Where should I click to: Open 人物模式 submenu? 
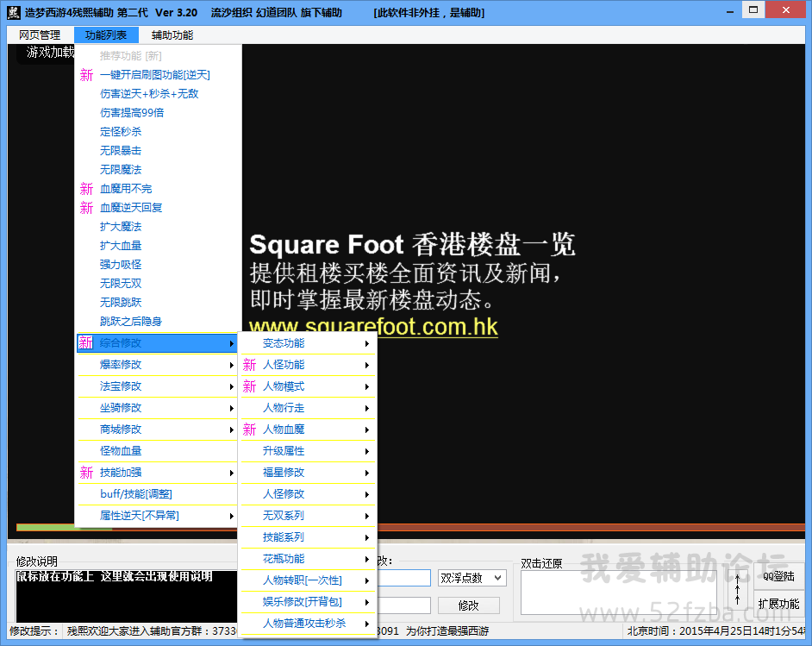(x=307, y=386)
